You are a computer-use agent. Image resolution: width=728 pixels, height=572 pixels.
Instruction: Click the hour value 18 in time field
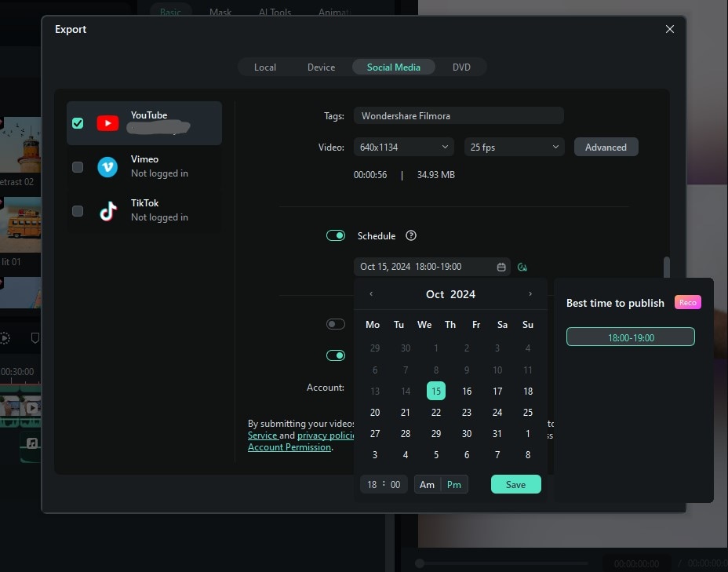click(372, 485)
